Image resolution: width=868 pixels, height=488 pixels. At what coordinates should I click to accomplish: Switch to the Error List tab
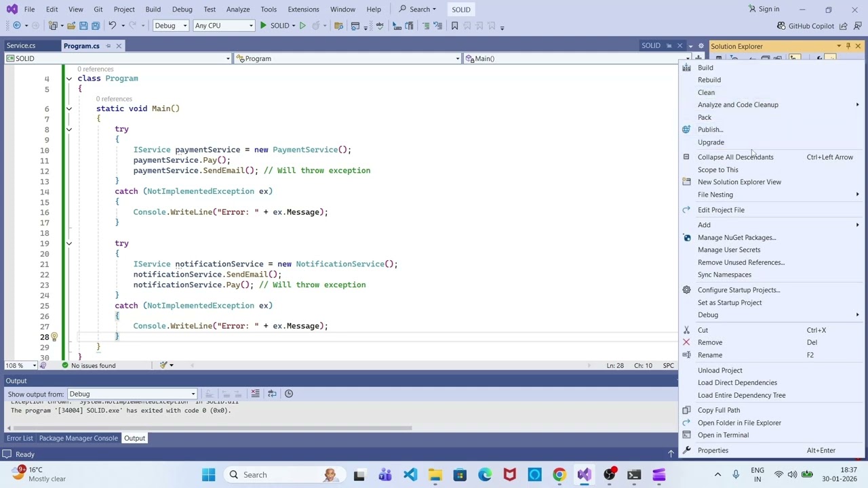20,439
